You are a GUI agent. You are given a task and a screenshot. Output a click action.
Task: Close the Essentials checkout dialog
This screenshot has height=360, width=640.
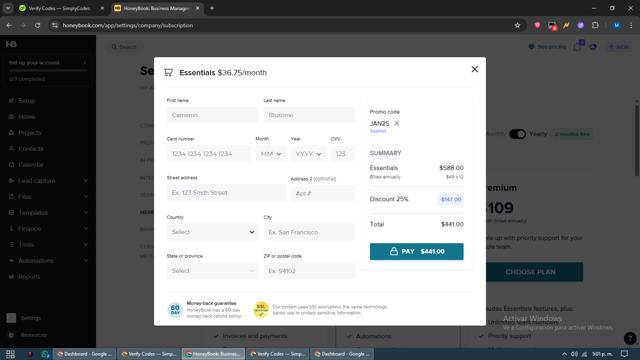click(474, 69)
